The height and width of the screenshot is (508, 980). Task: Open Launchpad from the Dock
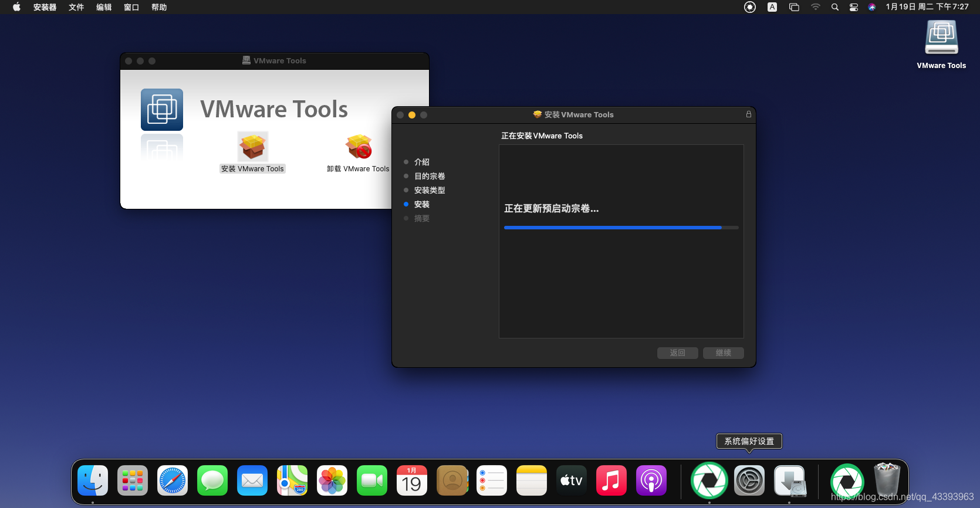133,481
